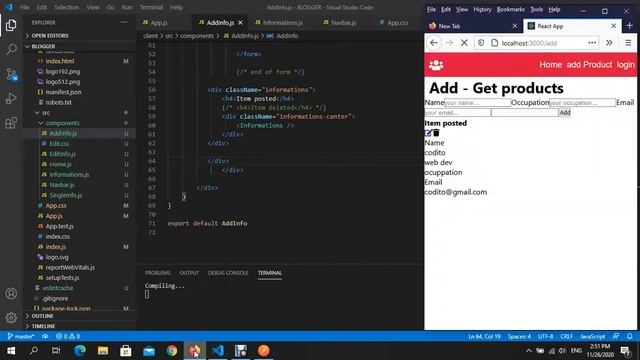Open the History menu in Firefox
The width and height of the screenshot is (640, 360).
482,9
